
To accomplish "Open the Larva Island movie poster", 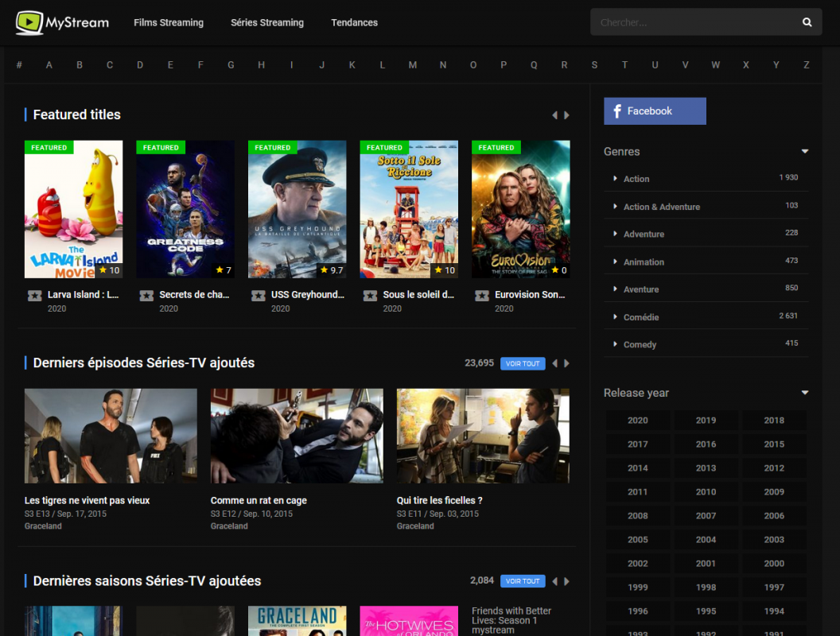I will coord(73,209).
